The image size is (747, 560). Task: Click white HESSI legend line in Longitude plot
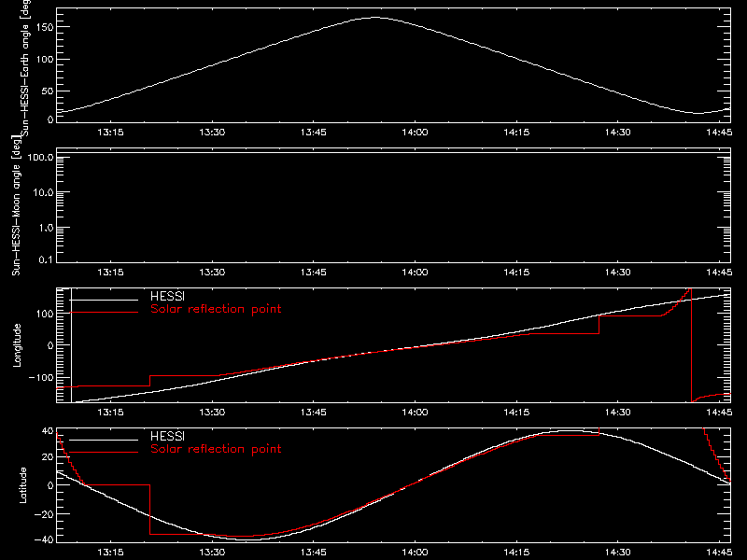point(104,300)
